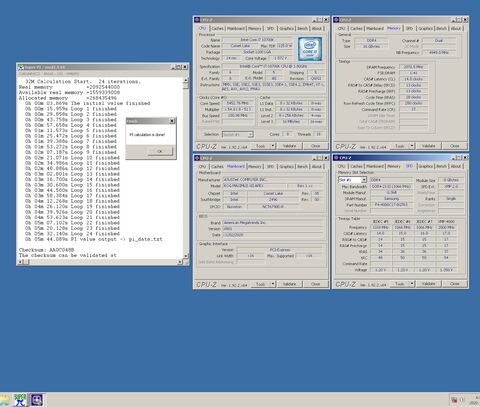Screen dimensions: 480x407
Task: Click Validate in CPU-Z SPD window
Action: pos(429,284)
